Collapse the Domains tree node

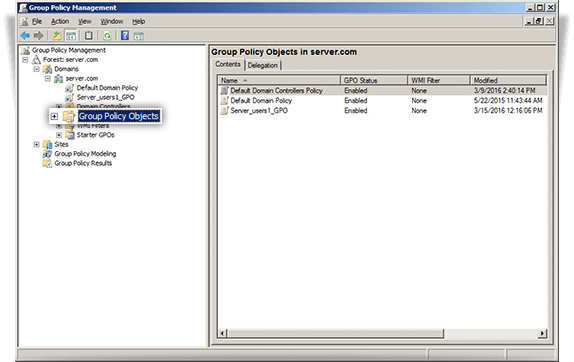point(36,69)
